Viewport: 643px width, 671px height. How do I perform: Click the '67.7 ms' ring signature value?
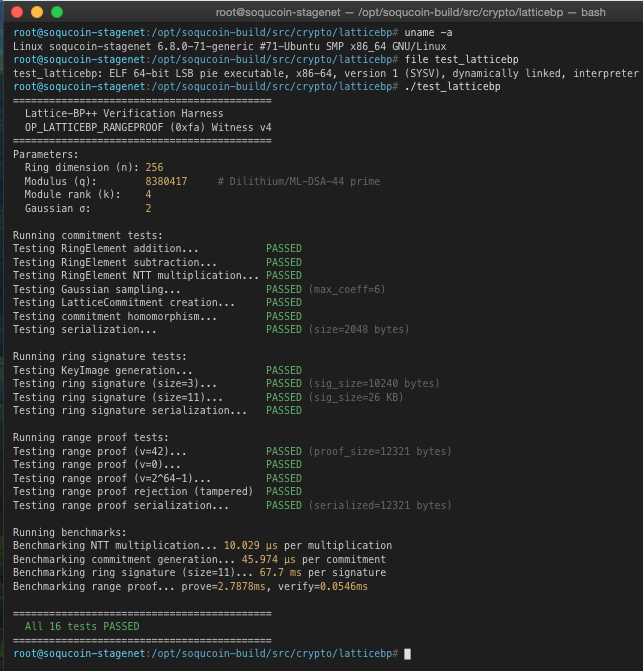click(280, 572)
